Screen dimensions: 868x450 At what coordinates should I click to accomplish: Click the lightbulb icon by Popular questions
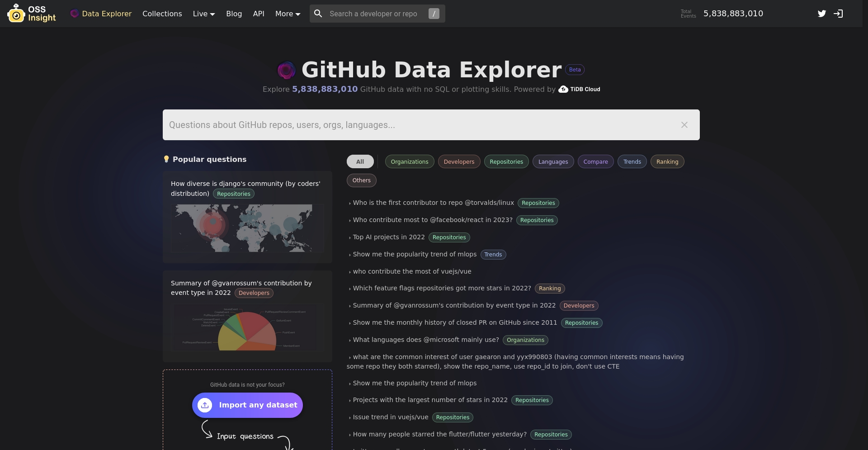(x=166, y=159)
